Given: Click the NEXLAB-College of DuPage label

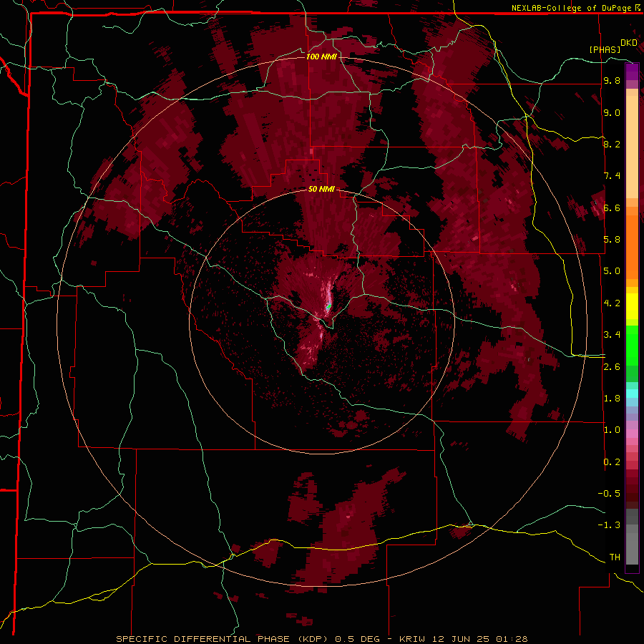Looking at the screenshot, I should tap(570, 8).
